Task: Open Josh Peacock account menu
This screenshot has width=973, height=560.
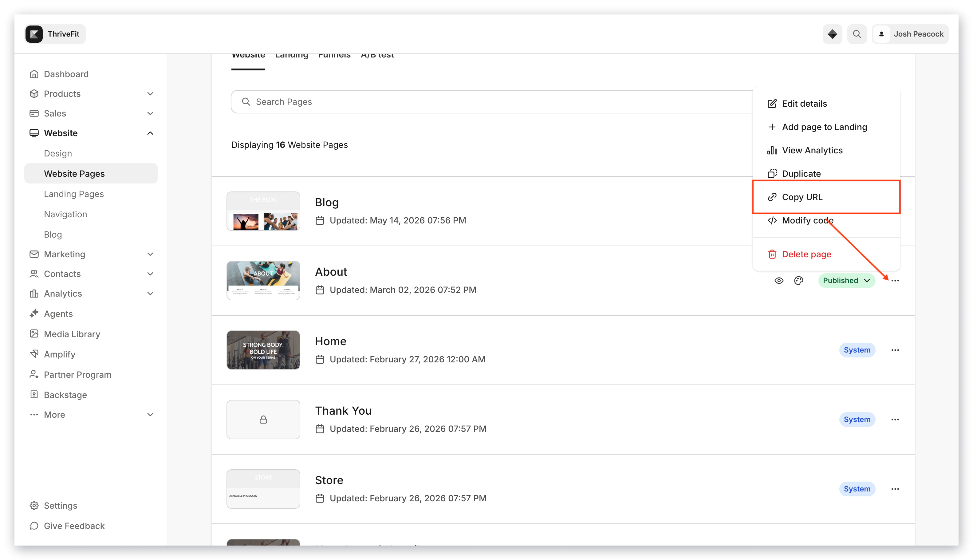Action: pos(910,34)
